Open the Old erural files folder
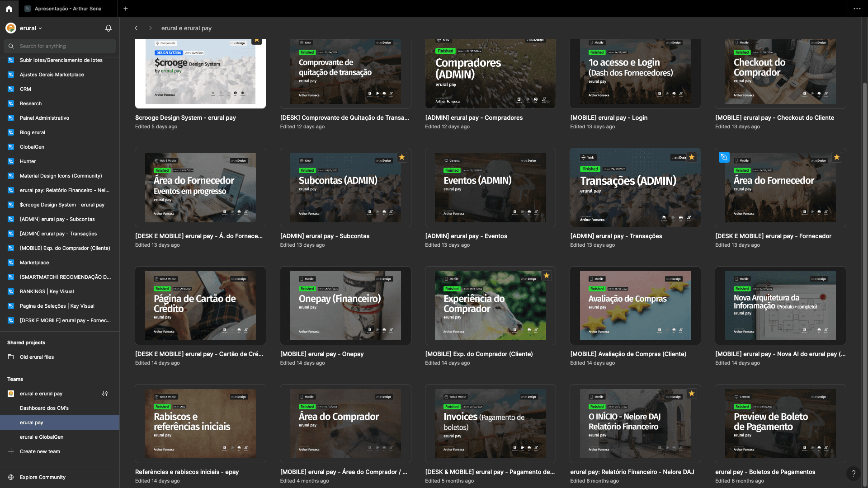Screen dimensions: 868x488 (x=37, y=357)
